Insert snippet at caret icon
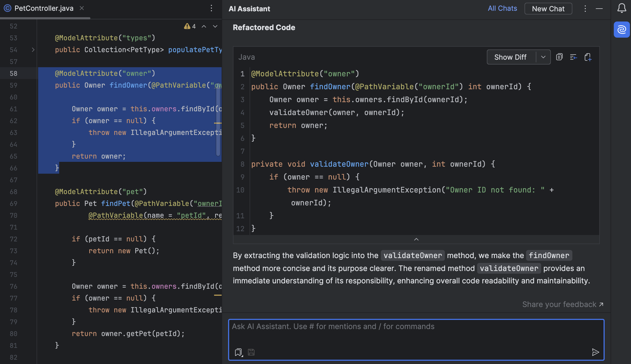The width and height of the screenshot is (631, 364). pos(573,57)
